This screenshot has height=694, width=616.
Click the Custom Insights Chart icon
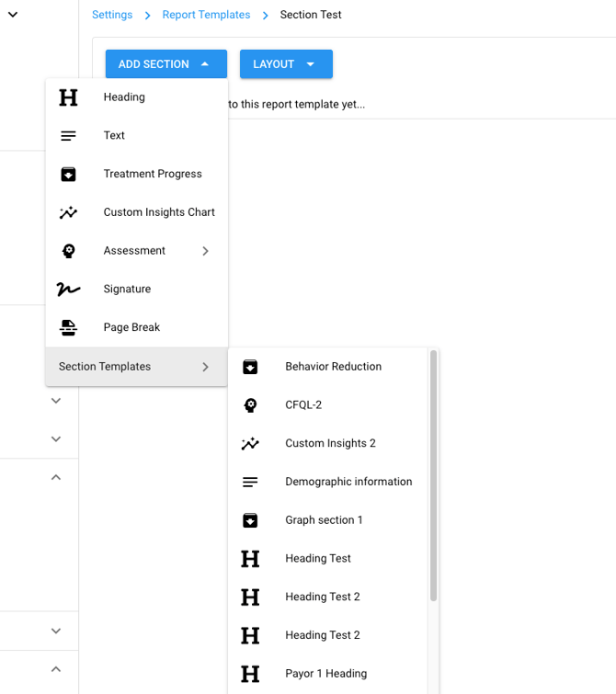coord(68,212)
